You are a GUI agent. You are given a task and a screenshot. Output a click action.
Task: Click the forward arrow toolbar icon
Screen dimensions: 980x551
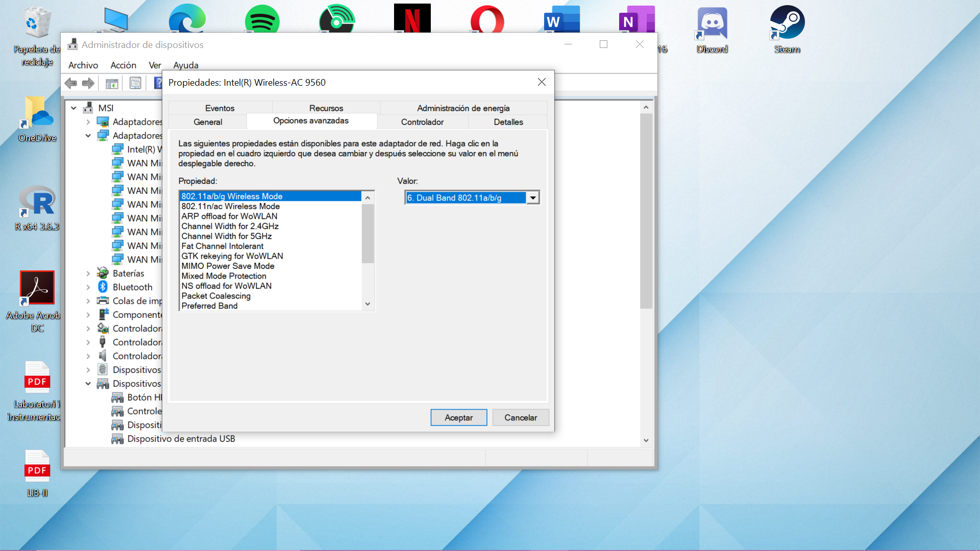88,83
